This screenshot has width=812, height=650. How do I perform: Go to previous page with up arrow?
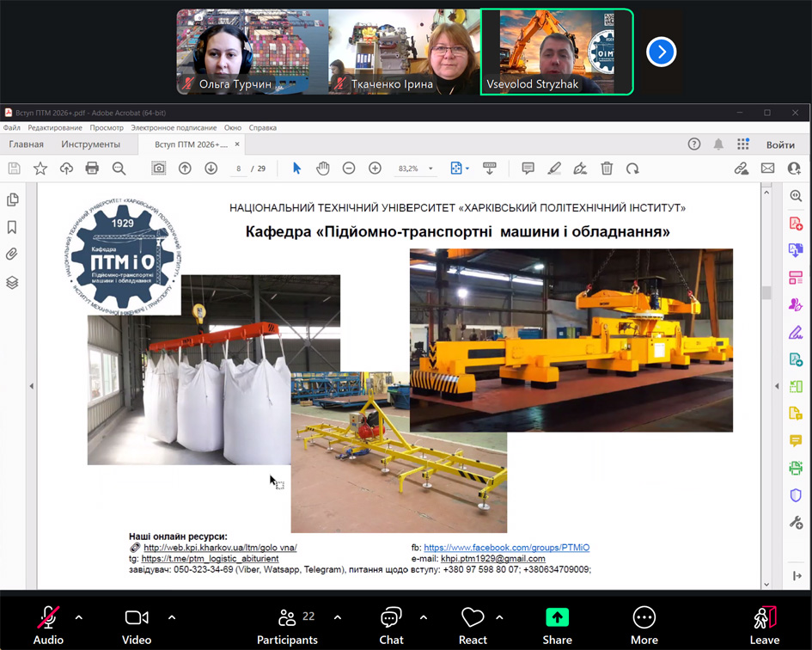[x=185, y=169]
